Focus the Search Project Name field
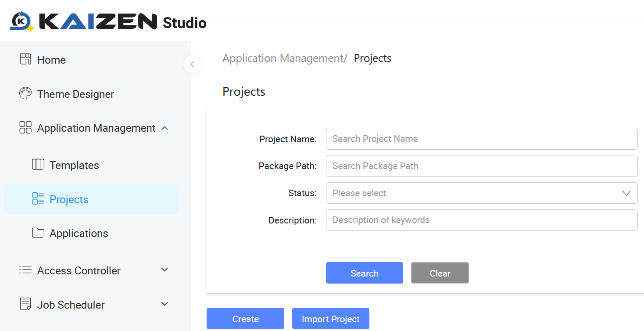The height and width of the screenshot is (331, 644). pyautogui.click(x=482, y=139)
